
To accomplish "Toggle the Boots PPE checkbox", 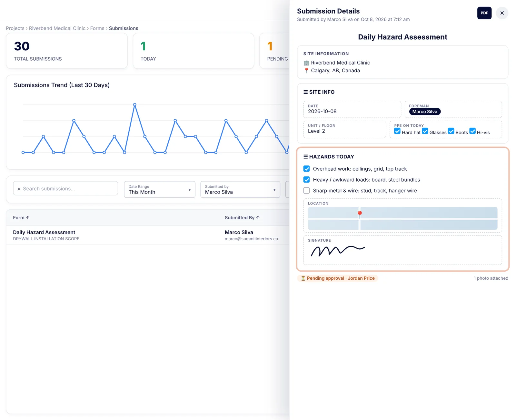I will point(451,131).
